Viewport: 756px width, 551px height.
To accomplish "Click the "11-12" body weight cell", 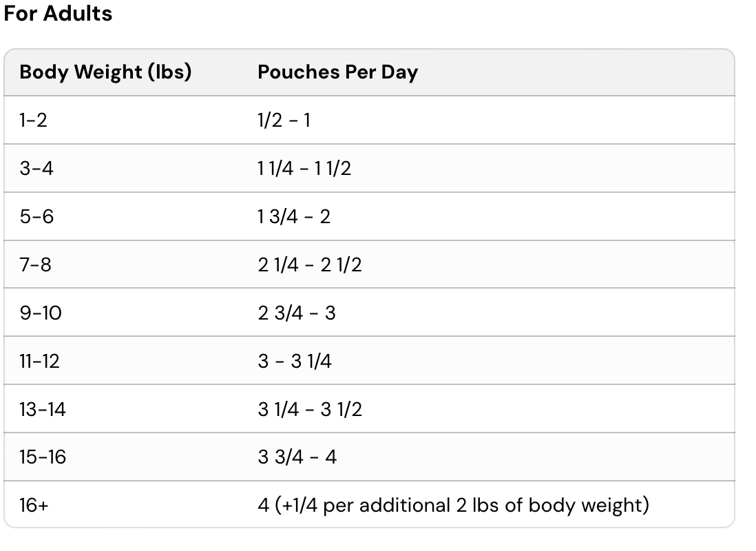I will pyautogui.click(x=39, y=361).
